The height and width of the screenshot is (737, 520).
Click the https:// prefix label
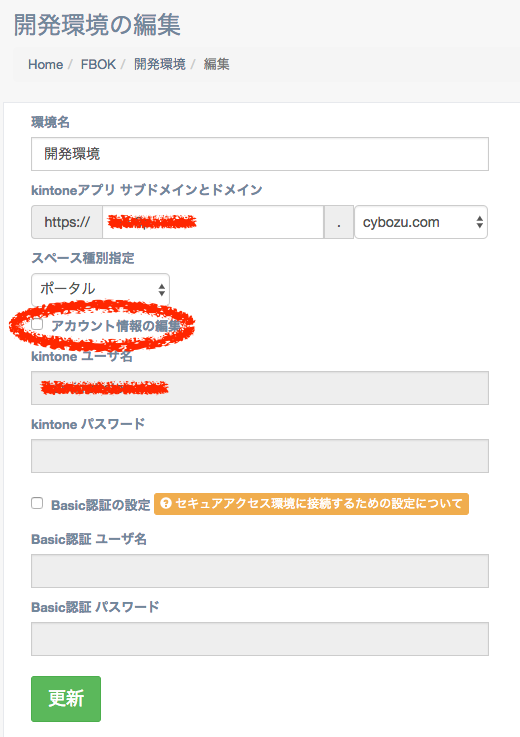[x=67, y=222]
